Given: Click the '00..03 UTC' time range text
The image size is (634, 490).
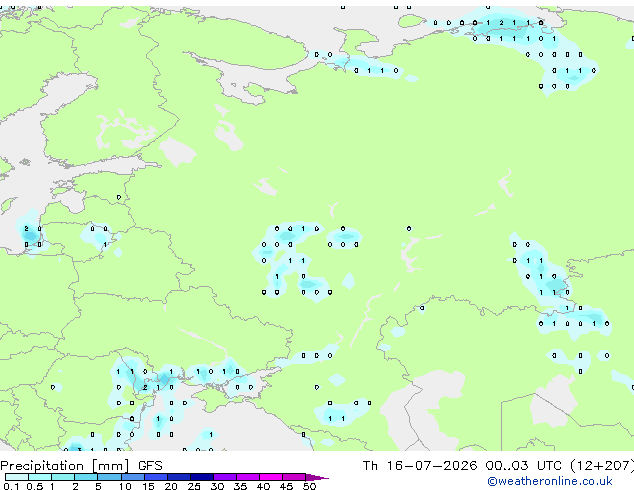Looking at the screenshot, I should (524, 466).
